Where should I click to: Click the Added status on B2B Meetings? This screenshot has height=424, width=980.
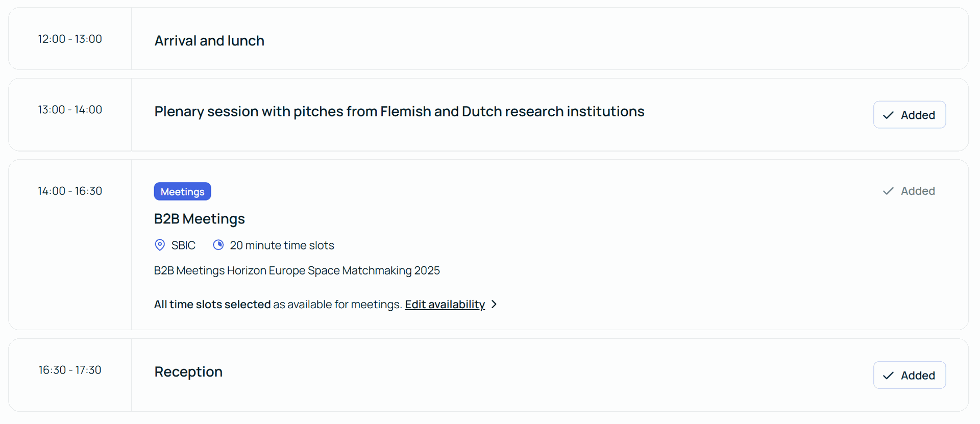coord(909,191)
